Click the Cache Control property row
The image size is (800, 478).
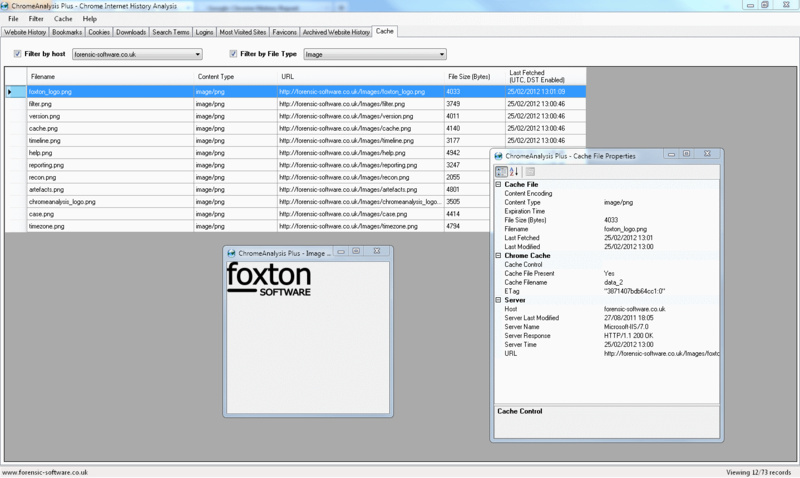[x=607, y=265]
